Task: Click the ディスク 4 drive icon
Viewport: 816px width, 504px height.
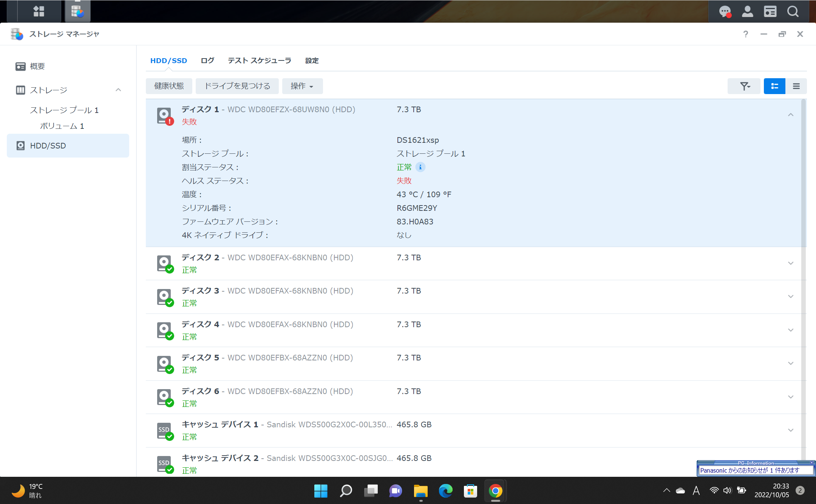Action: 165,331
